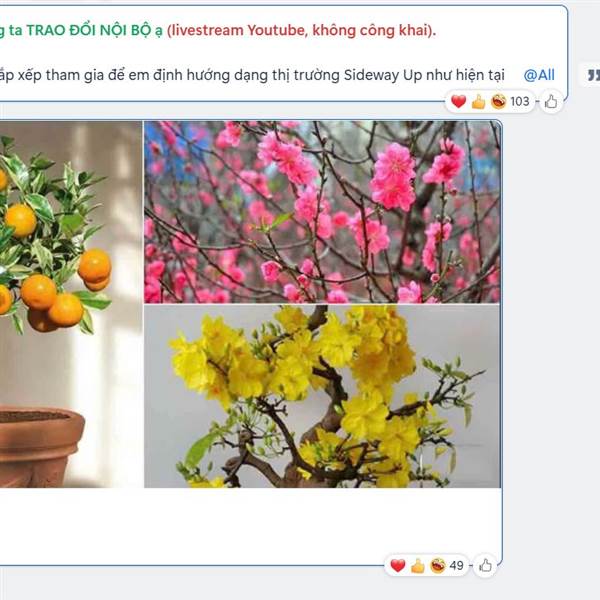Image resolution: width=600 pixels, height=600 pixels.
Task: Like the photo message with 49 reactions
Action: pyautogui.click(x=485, y=565)
